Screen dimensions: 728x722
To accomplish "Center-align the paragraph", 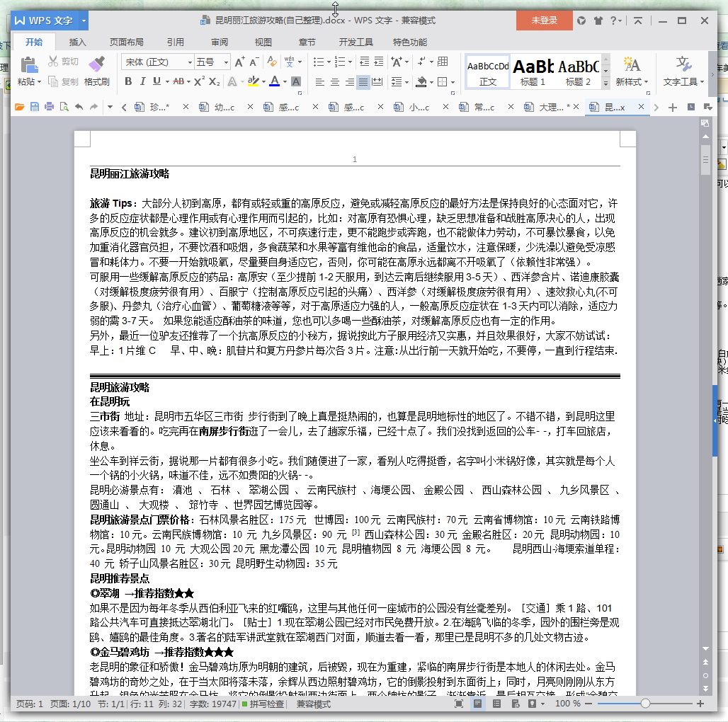I will pos(335,82).
